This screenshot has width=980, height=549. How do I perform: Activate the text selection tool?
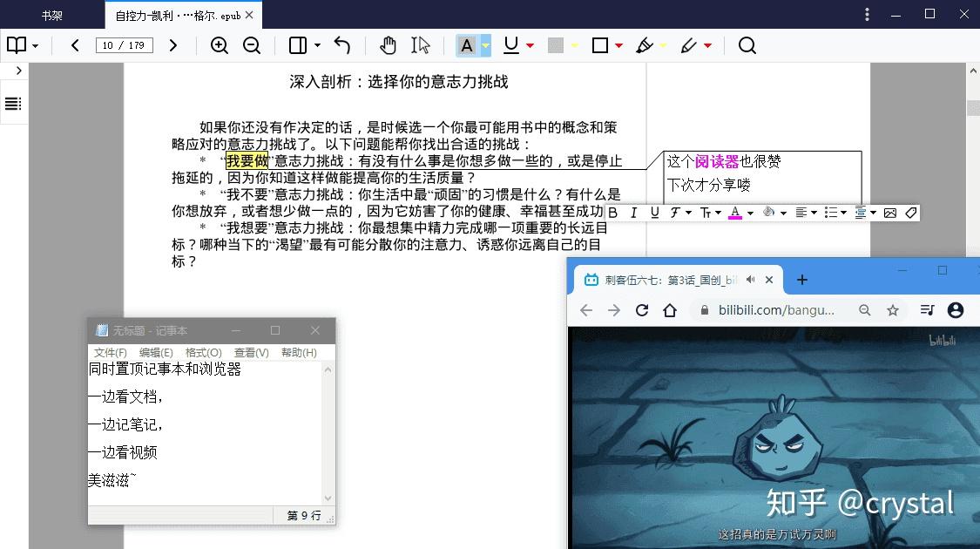421,45
